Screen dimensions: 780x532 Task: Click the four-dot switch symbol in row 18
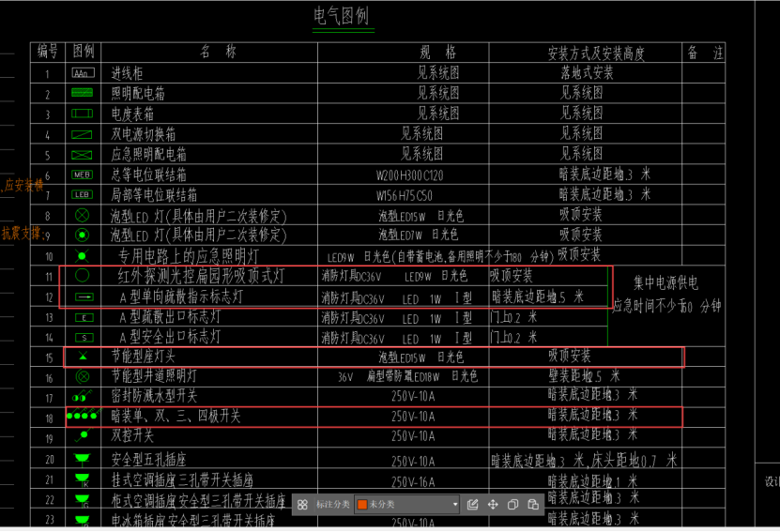[83, 415]
